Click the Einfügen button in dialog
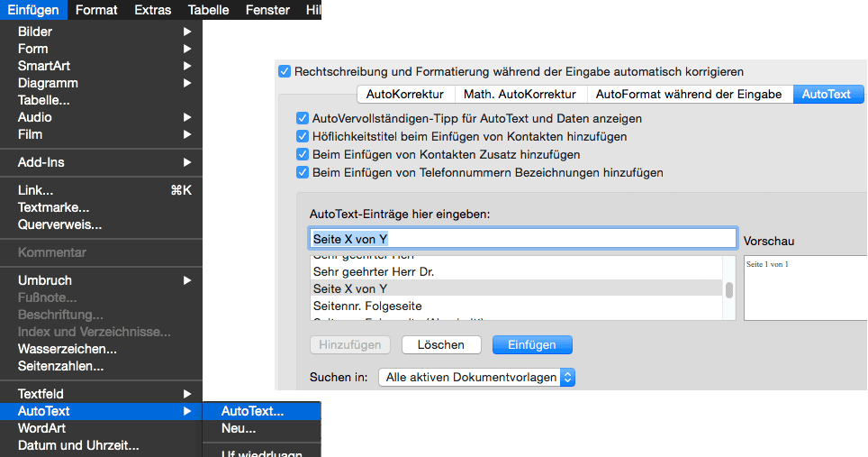 532,344
